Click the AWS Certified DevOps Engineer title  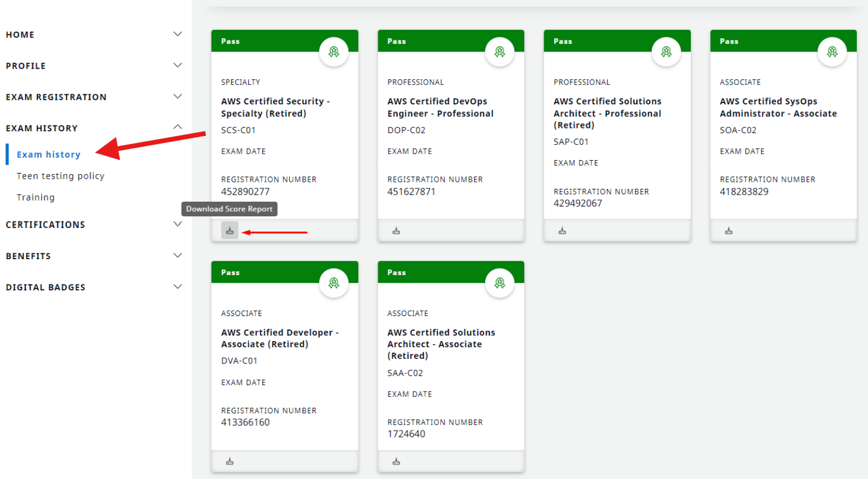[x=440, y=107]
